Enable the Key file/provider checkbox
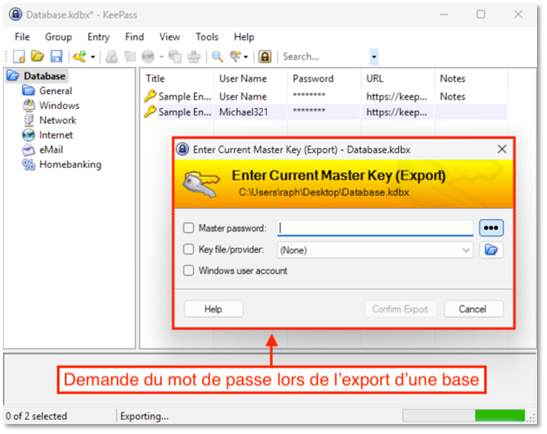The height and width of the screenshot is (434, 547). tap(189, 249)
